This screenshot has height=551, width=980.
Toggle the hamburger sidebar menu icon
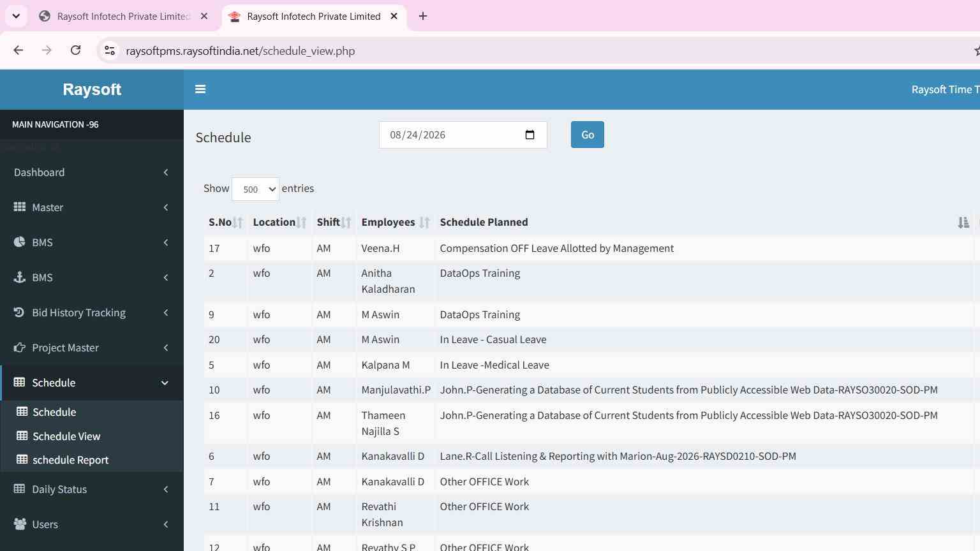200,89
